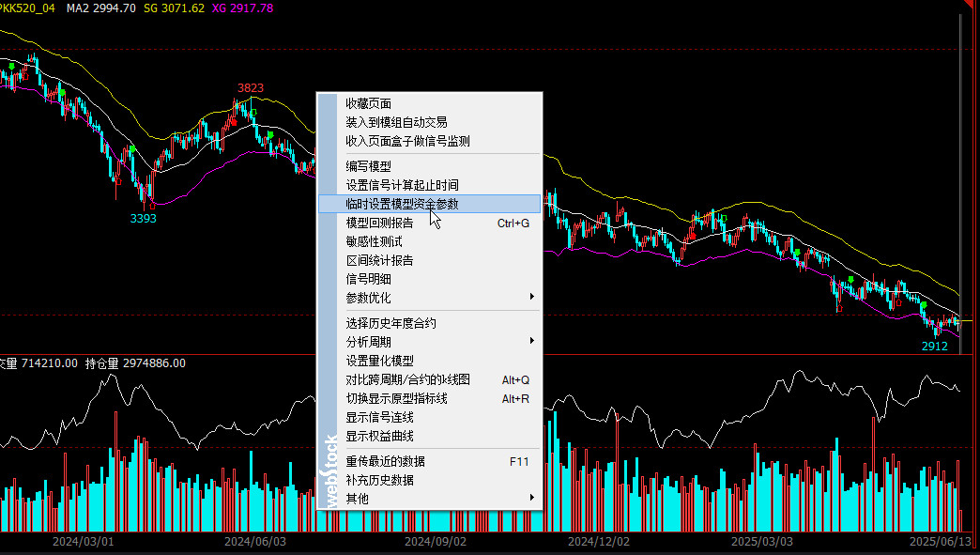Viewport: 980px width, 555px height.
Task: Open 模型回测报告 from the menu
Action: click(379, 223)
